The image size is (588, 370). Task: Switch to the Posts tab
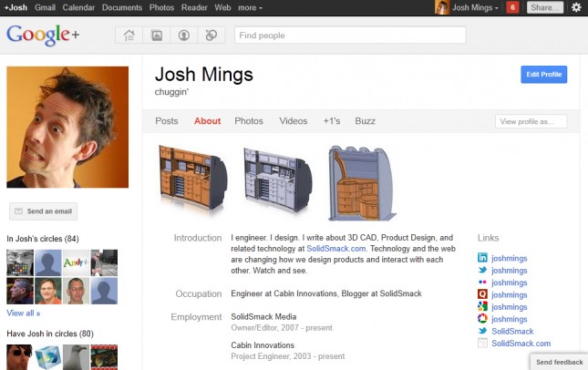pyautogui.click(x=167, y=121)
